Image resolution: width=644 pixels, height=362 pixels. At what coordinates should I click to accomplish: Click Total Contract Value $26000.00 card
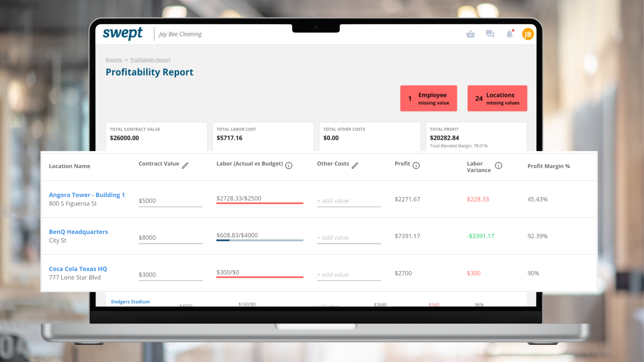click(156, 137)
